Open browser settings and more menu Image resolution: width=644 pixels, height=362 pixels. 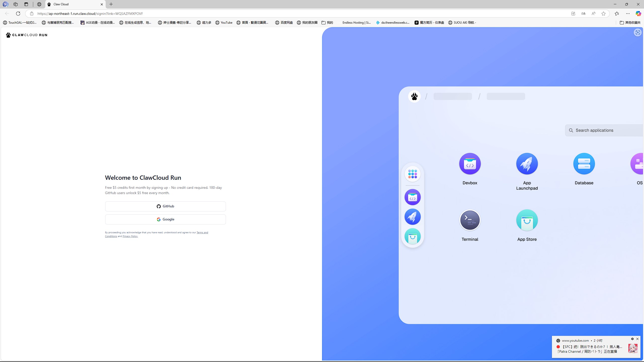(628, 14)
